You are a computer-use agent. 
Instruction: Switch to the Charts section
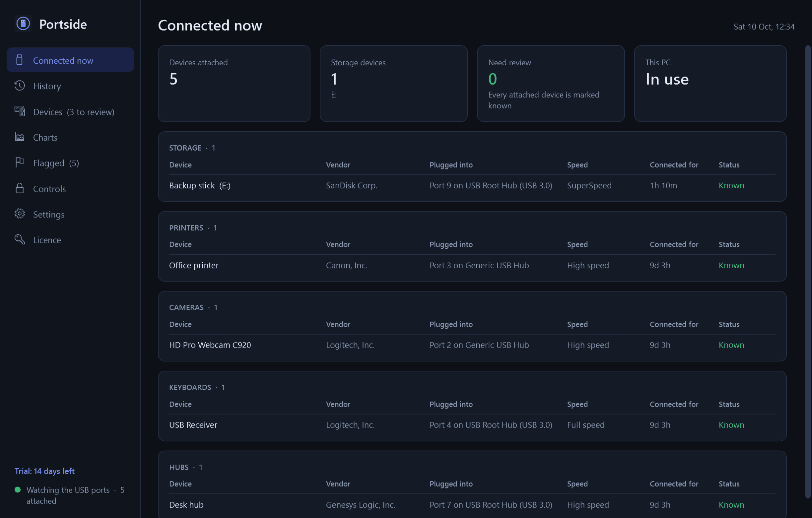[70, 137]
